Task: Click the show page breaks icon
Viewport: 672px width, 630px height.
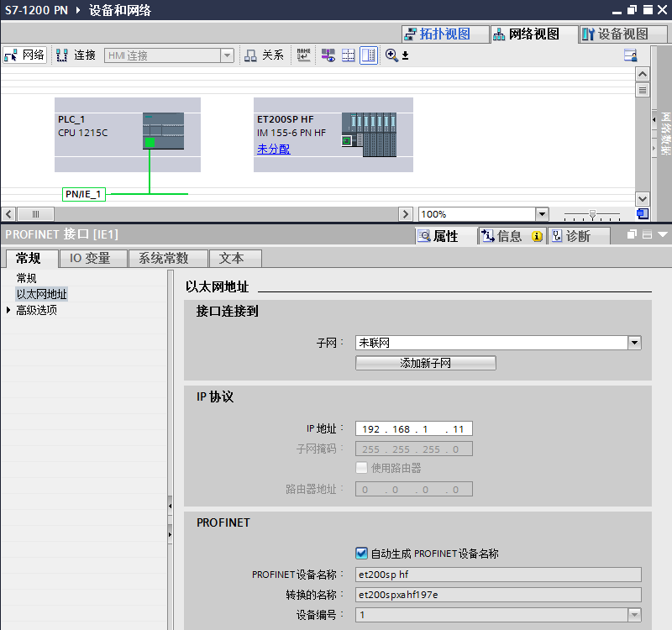Action: (348, 55)
